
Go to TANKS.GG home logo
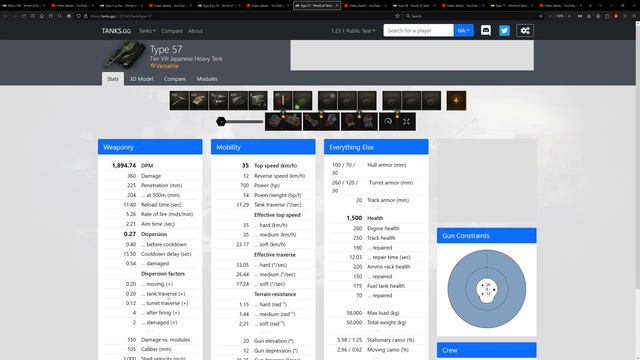coord(116,31)
